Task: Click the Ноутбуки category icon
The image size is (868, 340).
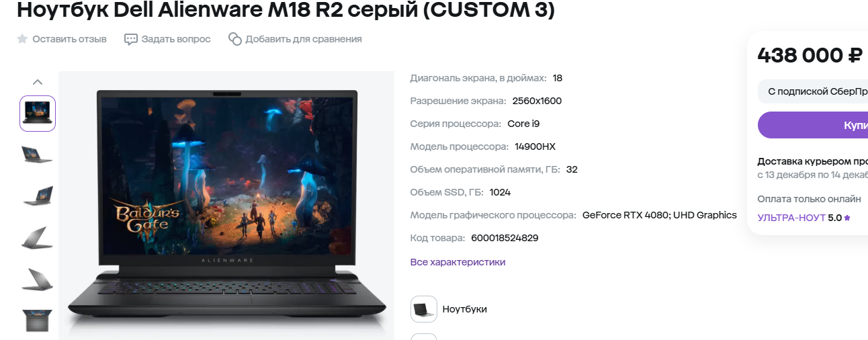Action: [424, 309]
